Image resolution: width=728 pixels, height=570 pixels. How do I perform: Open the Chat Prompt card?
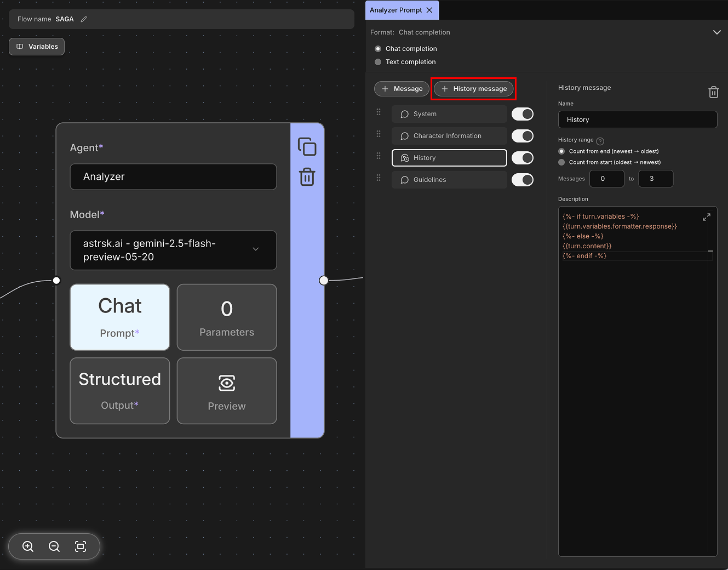click(120, 317)
